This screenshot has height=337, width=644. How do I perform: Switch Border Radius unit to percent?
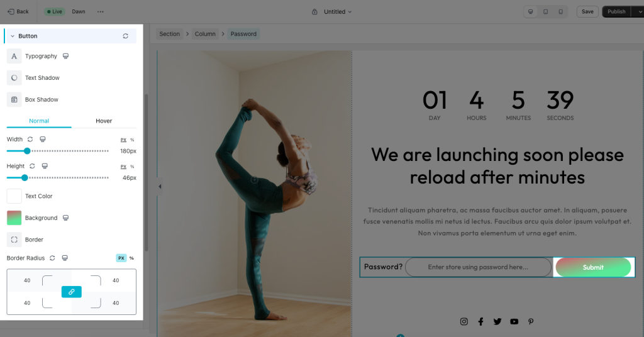[x=131, y=258]
